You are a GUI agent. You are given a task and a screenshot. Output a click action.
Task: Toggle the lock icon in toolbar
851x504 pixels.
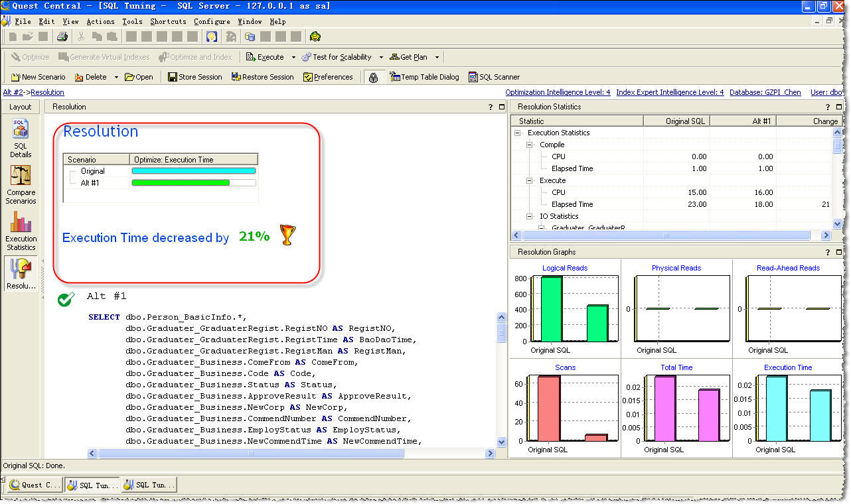click(x=373, y=77)
